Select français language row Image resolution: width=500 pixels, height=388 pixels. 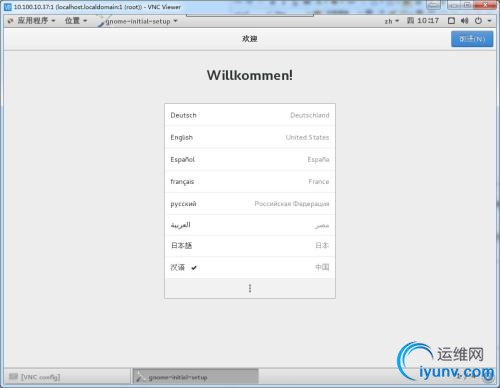point(250,181)
